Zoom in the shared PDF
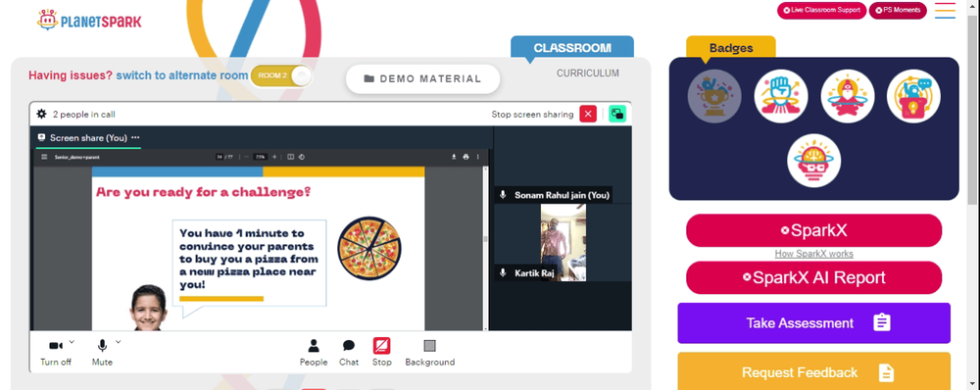This screenshot has height=390, width=980. pos(274,157)
